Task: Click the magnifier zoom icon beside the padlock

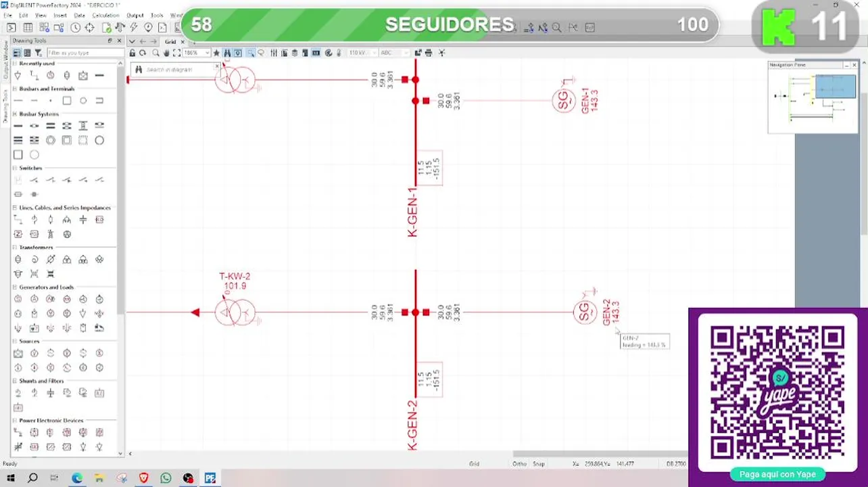Action: 155,53
